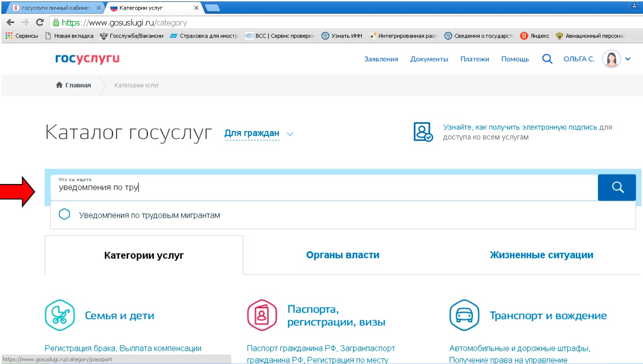Viewport: 643px width, 364px height.
Task: Open the Страховка для иностр bookmark
Action: click(x=204, y=36)
